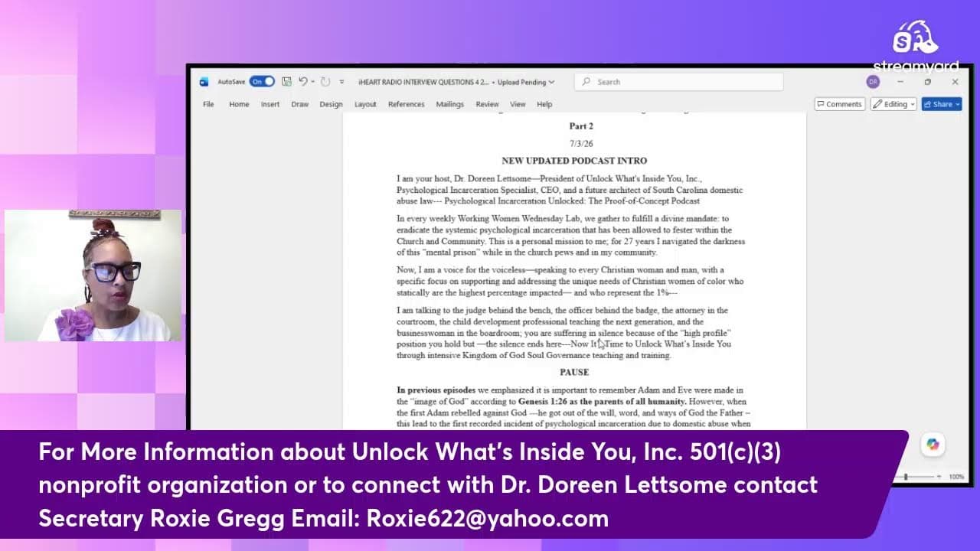Click the "NEW UPDATED PODCAST INTRO" heading
Screen dimensions: 980x551
(x=574, y=161)
